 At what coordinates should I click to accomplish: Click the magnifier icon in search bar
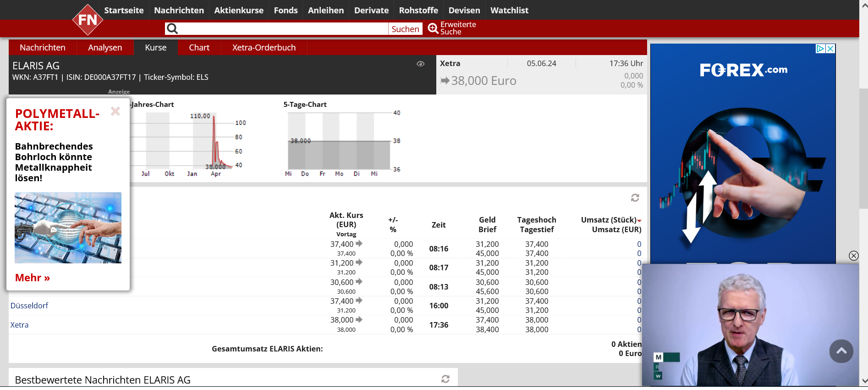click(172, 29)
